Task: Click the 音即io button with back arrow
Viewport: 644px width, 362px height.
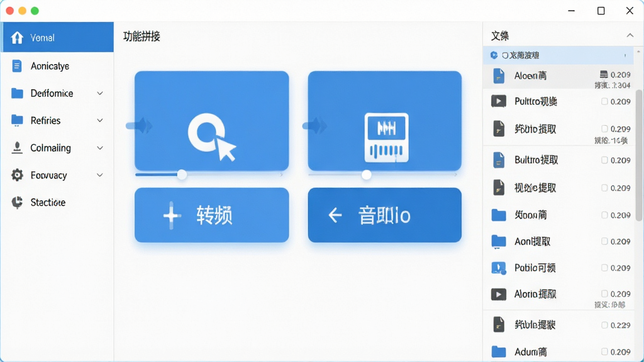Action: pyautogui.click(x=385, y=215)
